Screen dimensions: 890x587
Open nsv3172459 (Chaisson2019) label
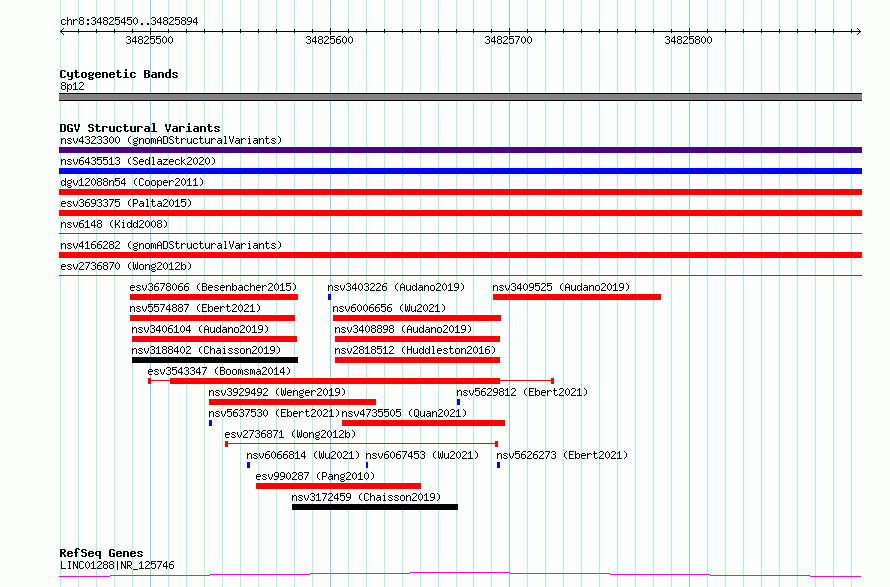coord(366,497)
